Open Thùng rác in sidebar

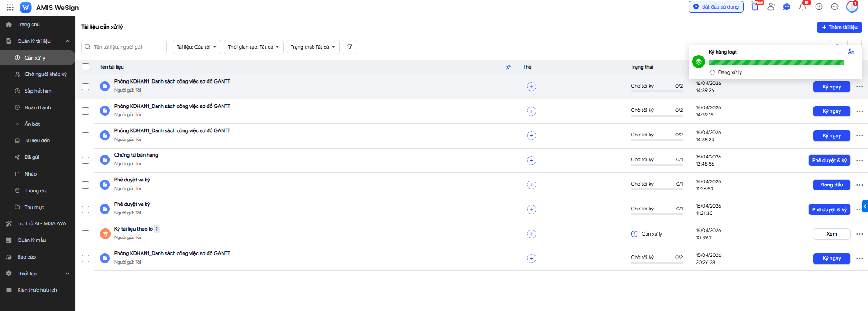click(36, 190)
